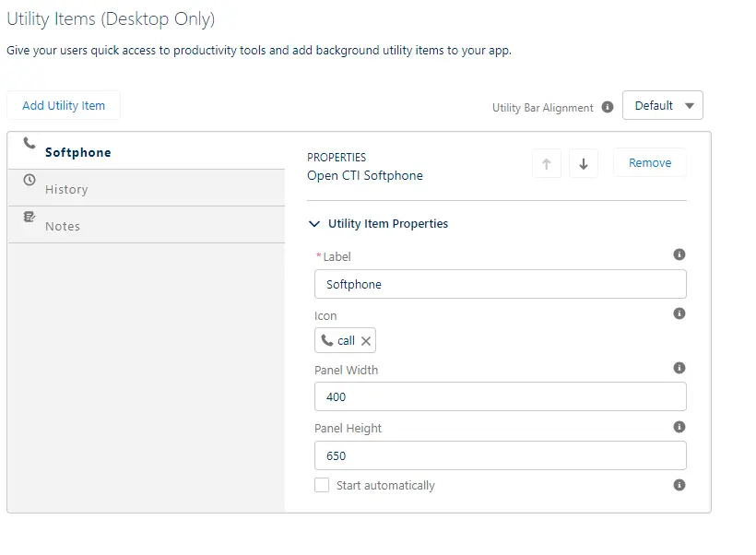Image resolution: width=756 pixels, height=555 pixels.
Task: Click the move down arrow button
Action: pos(584,163)
